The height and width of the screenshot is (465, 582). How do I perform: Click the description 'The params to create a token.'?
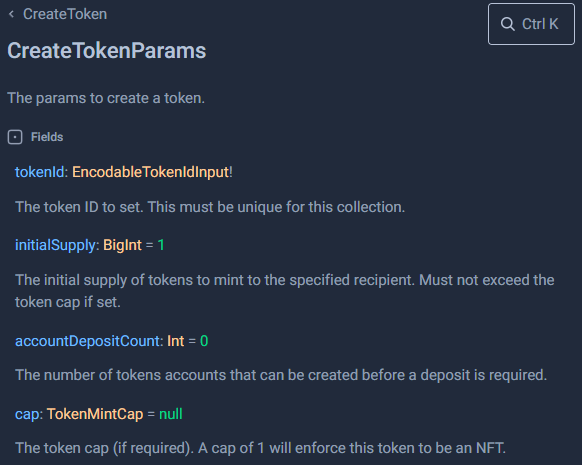tap(106, 98)
